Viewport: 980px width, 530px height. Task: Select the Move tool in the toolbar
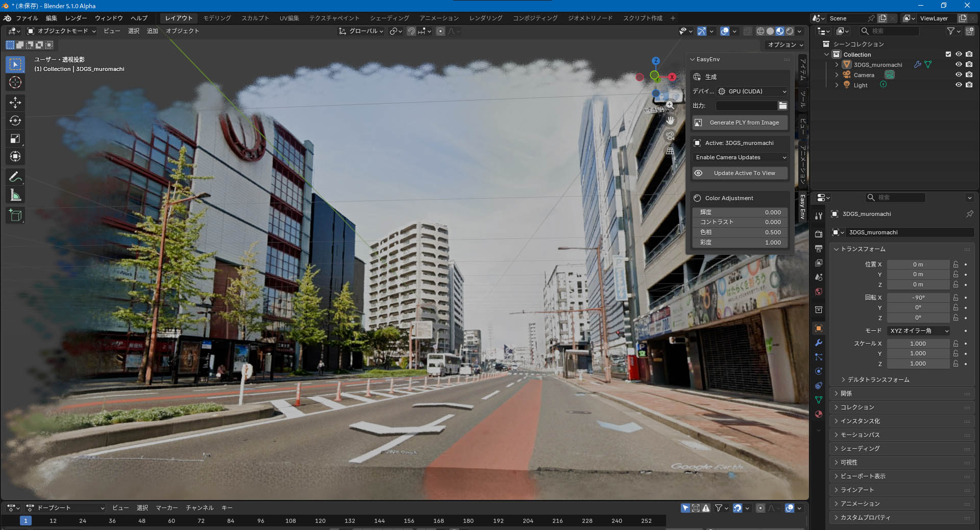click(x=15, y=103)
